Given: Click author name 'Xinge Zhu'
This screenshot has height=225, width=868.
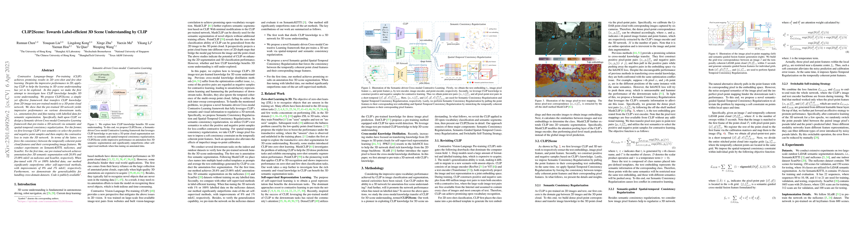Looking at the screenshot, I should click(104, 43).
